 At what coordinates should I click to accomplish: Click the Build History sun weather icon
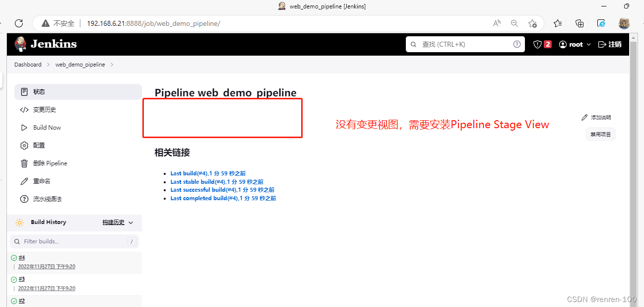tap(19, 223)
